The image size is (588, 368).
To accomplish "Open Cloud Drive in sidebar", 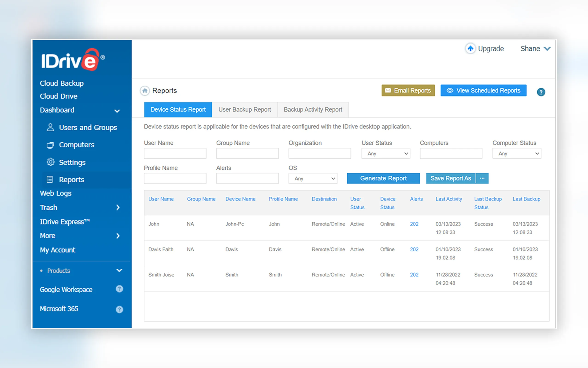I will click(59, 96).
